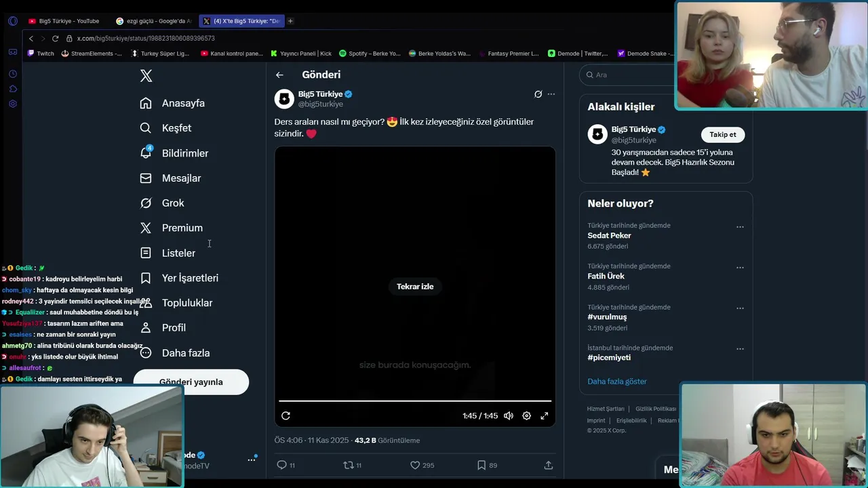Open options for Fatih Ürek trend
868x488 pixels.
tap(740, 268)
